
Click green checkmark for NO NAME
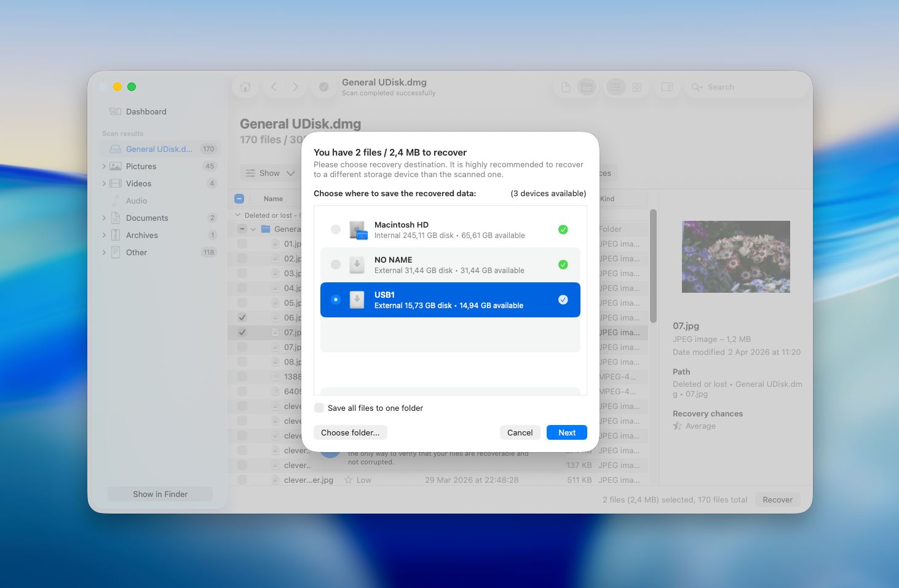point(563,264)
